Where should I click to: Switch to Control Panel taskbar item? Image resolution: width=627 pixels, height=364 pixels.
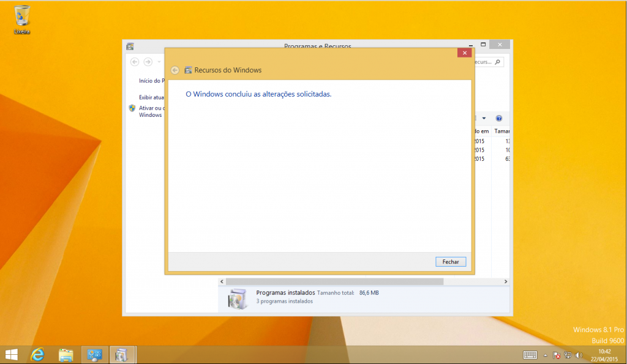pyautogui.click(x=94, y=355)
